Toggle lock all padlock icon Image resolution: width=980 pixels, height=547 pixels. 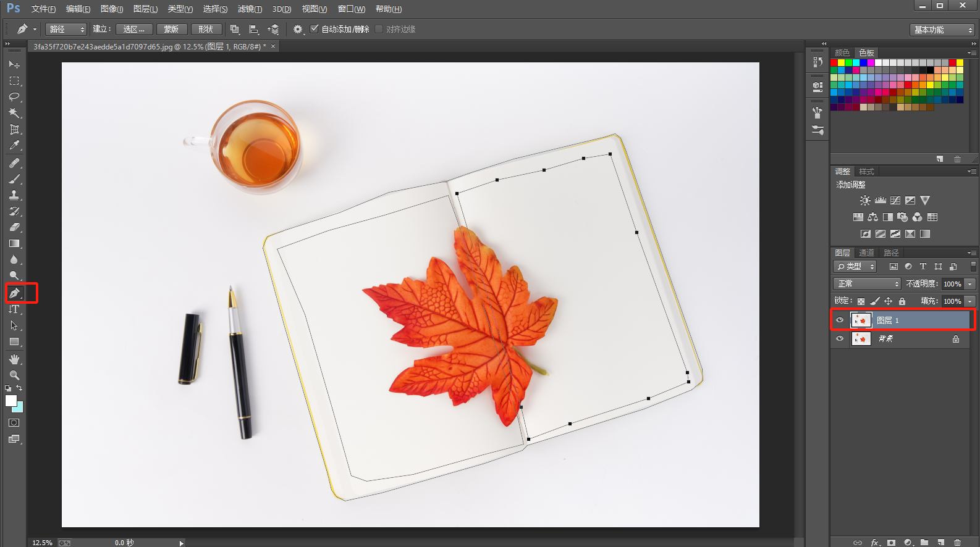[x=902, y=301]
